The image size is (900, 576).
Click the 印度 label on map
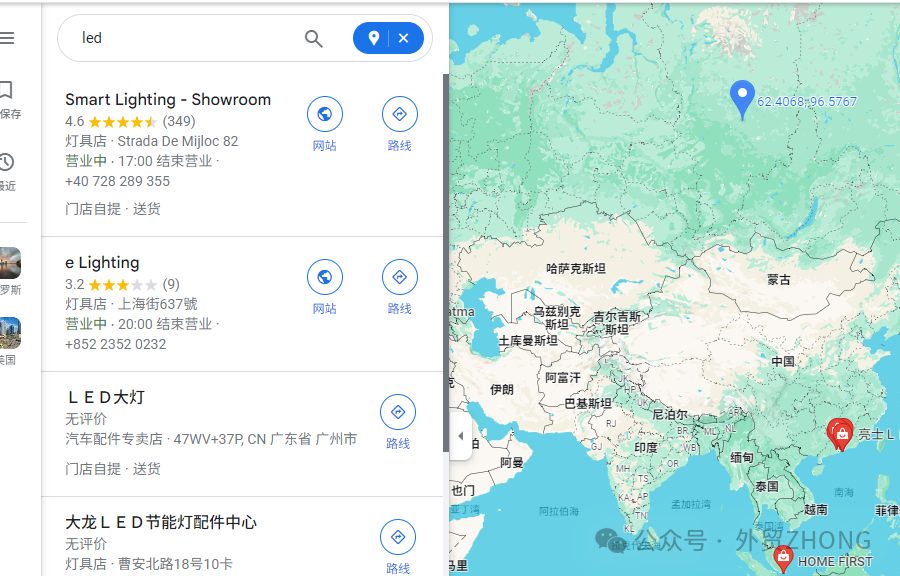point(646,448)
